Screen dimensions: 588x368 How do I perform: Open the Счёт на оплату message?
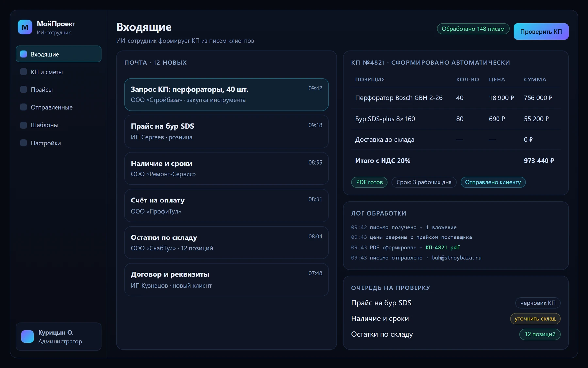226,205
